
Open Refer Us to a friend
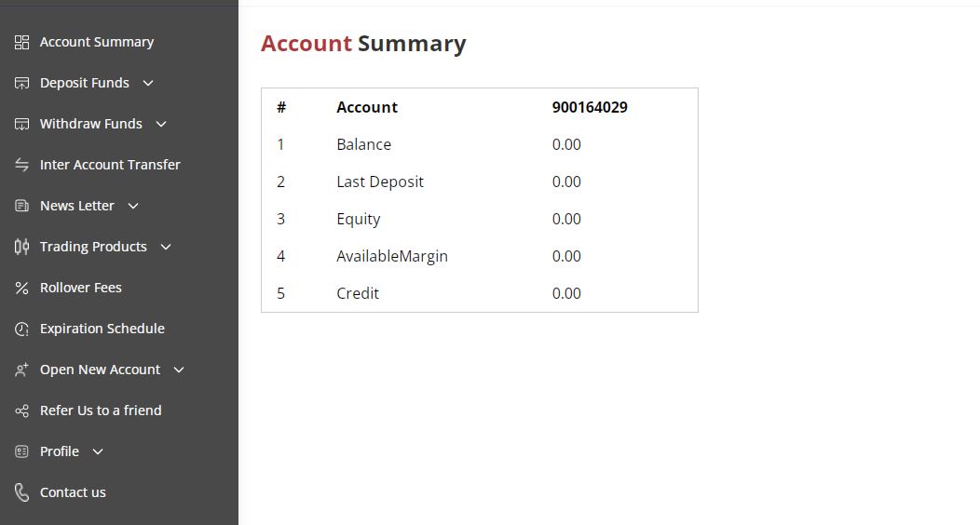click(101, 411)
